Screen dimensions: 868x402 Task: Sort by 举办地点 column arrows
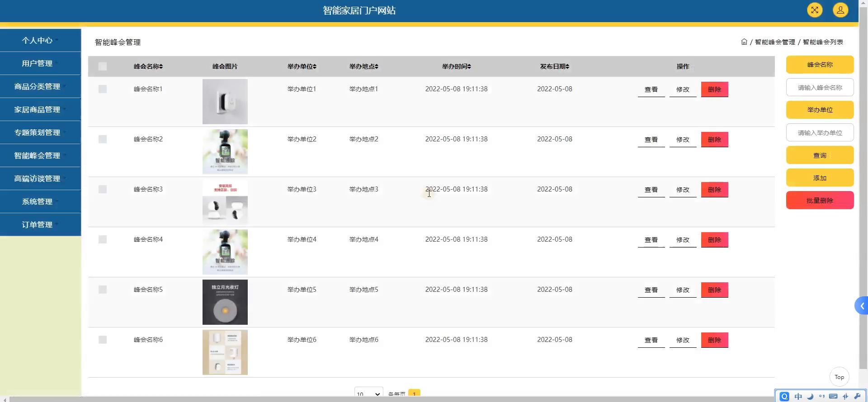click(x=377, y=66)
